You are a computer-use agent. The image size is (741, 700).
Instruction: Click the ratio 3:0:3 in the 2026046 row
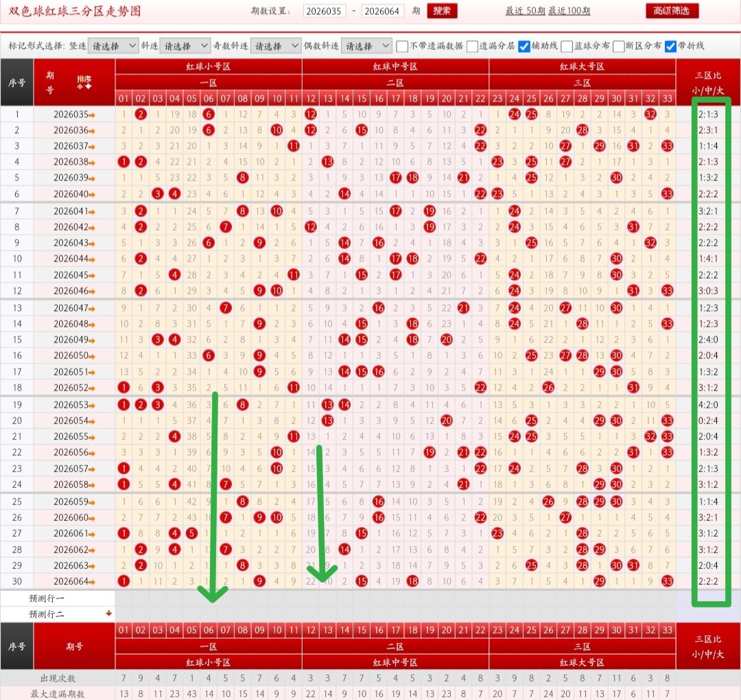708,291
